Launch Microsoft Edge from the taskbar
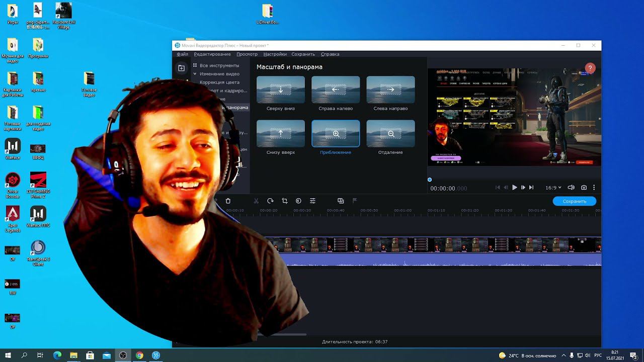Viewport: 644px width, 362px height. pos(57,355)
